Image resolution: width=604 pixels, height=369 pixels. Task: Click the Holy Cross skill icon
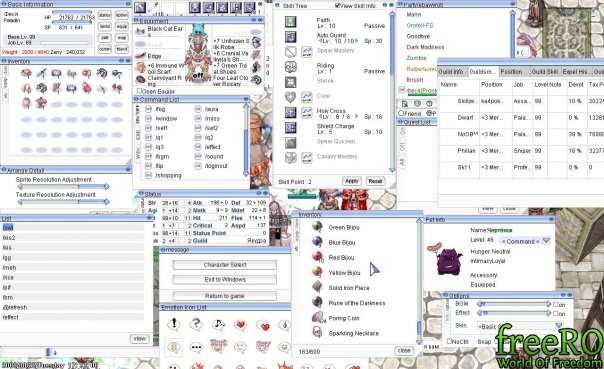pyautogui.click(x=290, y=112)
